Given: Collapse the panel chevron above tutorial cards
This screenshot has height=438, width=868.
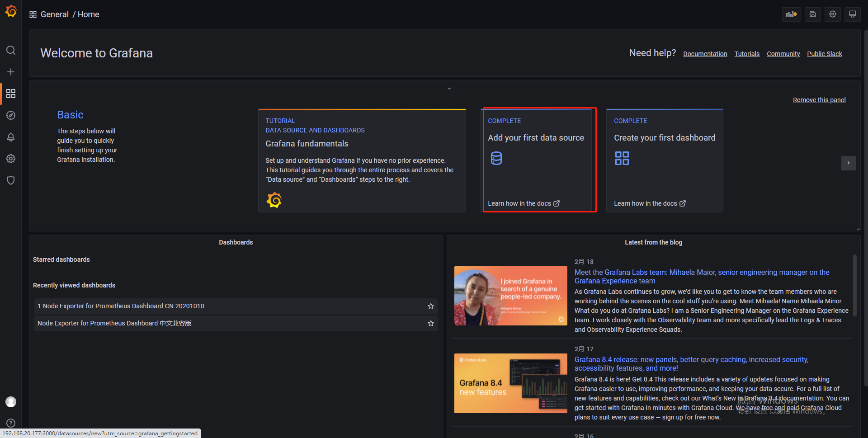Looking at the screenshot, I should (449, 89).
